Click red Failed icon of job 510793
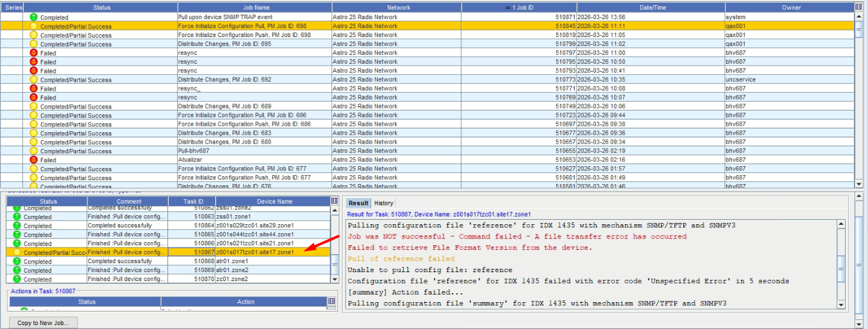This screenshot has width=868, height=329. [x=34, y=71]
